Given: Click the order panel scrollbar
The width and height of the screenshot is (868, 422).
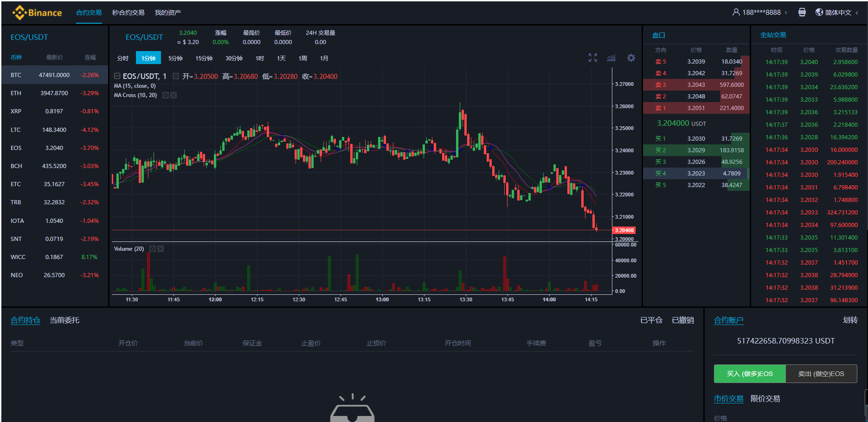Looking at the screenshot, I should pos(866,405).
